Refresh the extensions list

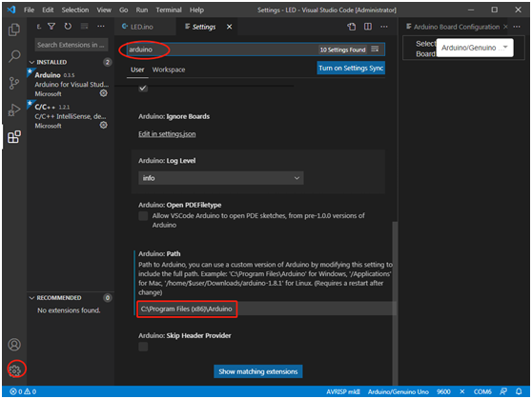[68, 26]
